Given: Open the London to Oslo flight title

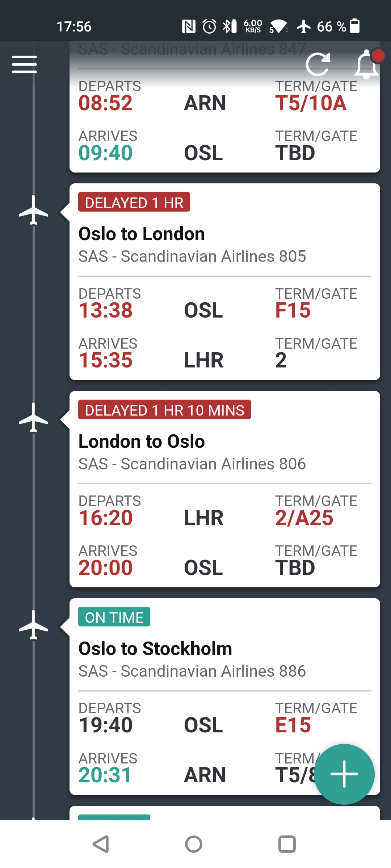Looking at the screenshot, I should coord(142,441).
